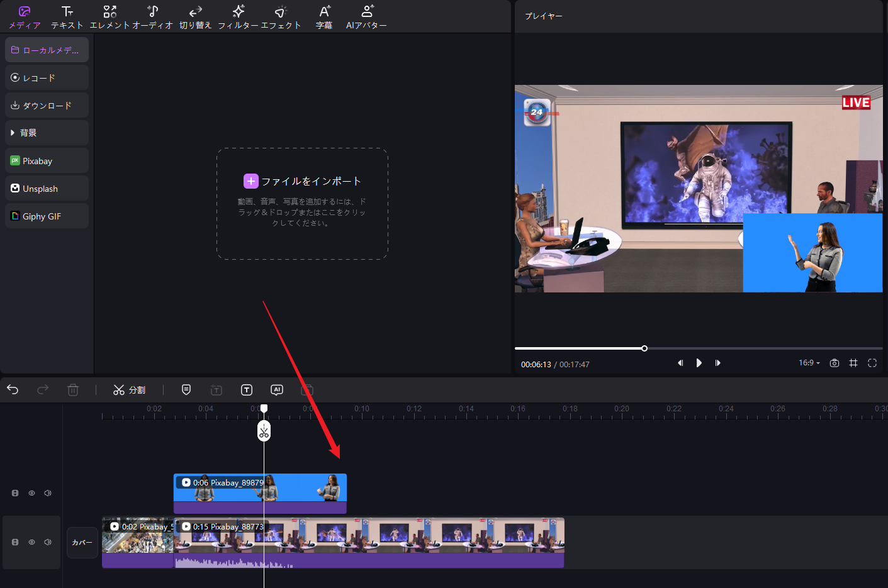Image resolution: width=888 pixels, height=588 pixels.
Task: Open the Giphy GIF source
Action: click(47, 216)
